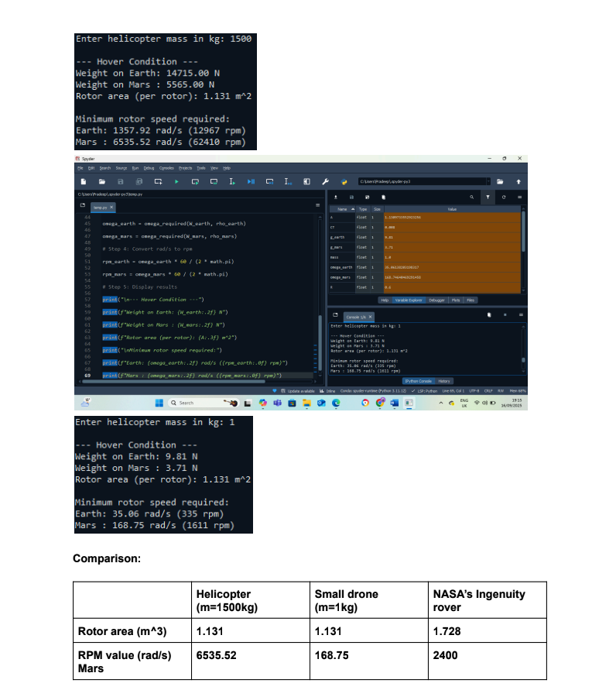Expand the working directory path dropdown arrow

click(488, 181)
